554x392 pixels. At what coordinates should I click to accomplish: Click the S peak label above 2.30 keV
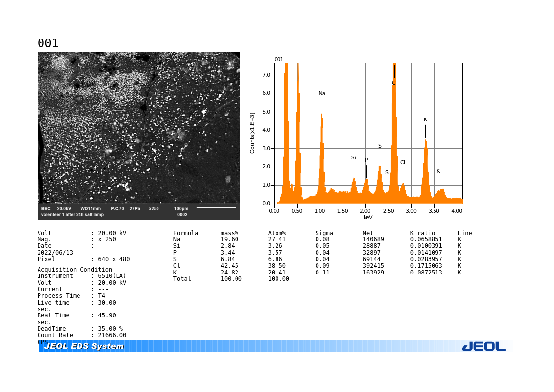380,146
